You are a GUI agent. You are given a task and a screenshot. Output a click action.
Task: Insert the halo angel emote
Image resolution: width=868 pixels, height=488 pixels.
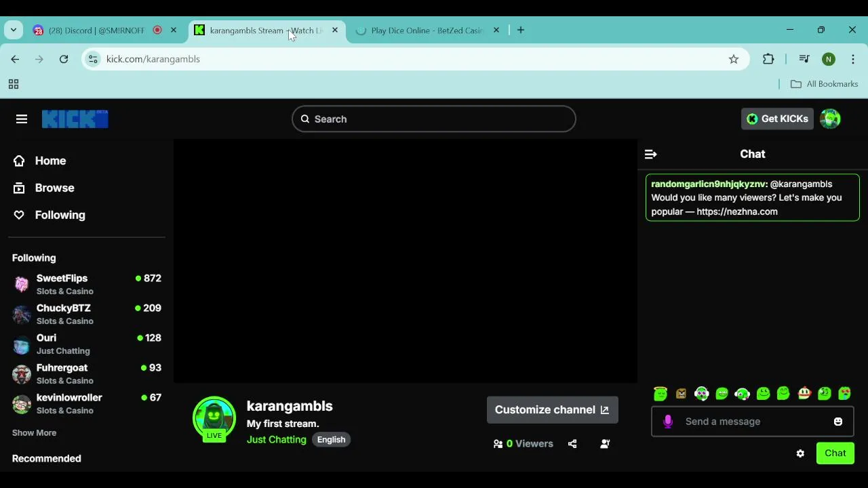[660, 393]
